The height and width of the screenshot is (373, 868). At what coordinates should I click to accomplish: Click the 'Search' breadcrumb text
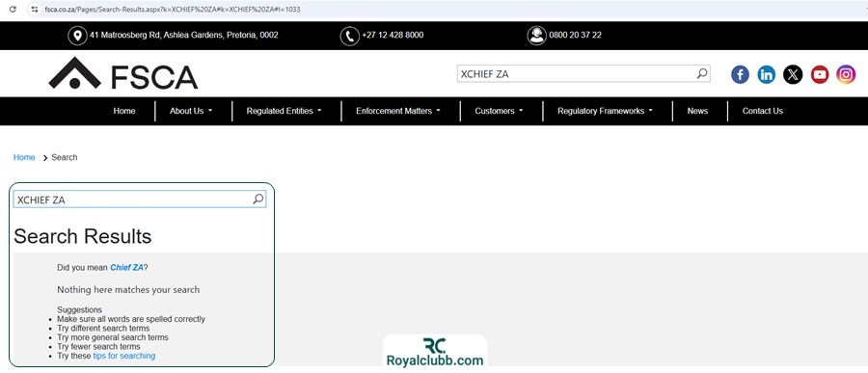65,157
